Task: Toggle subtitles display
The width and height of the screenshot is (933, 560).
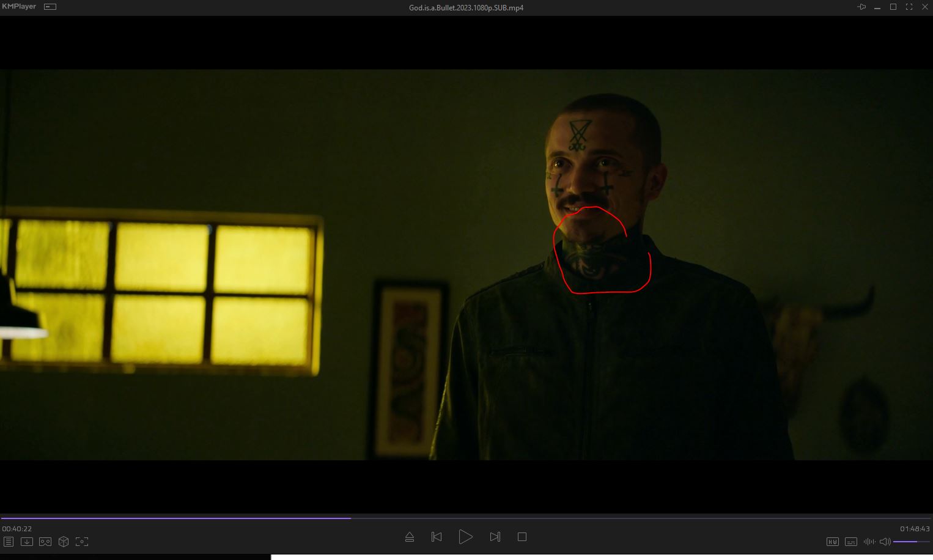Action: [850, 542]
